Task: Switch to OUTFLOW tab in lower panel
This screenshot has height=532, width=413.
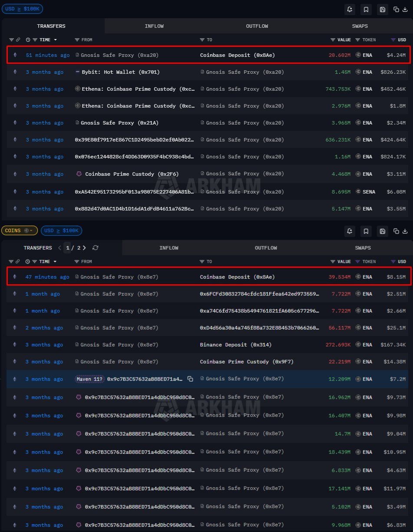Action: [266, 248]
